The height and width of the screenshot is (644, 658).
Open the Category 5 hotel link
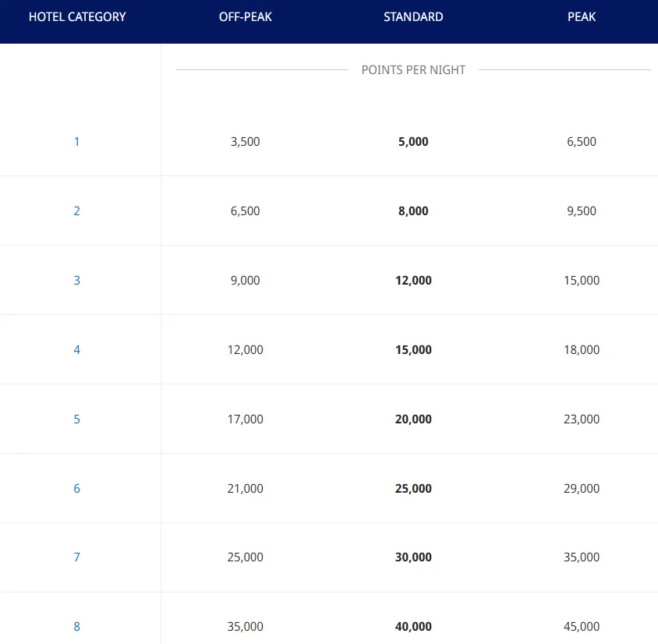point(76,419)
